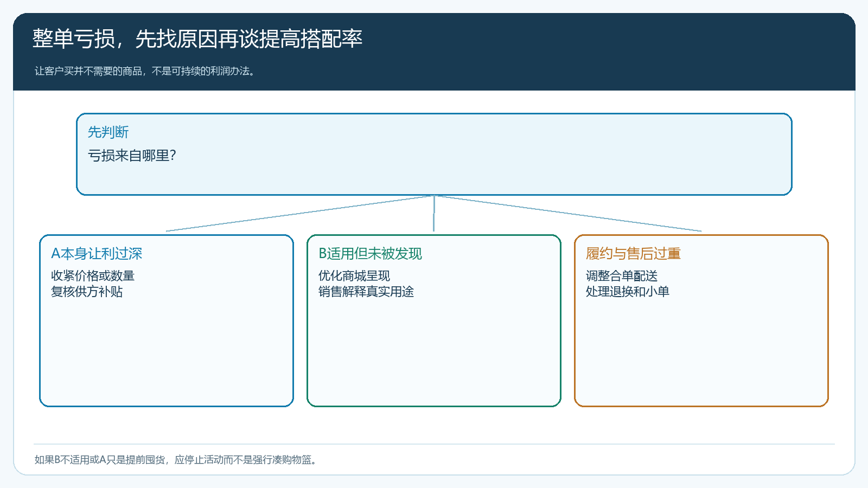Click the line 处理退换和小单
This screenshot has width=868, height=488.
[x=628, y=292]
